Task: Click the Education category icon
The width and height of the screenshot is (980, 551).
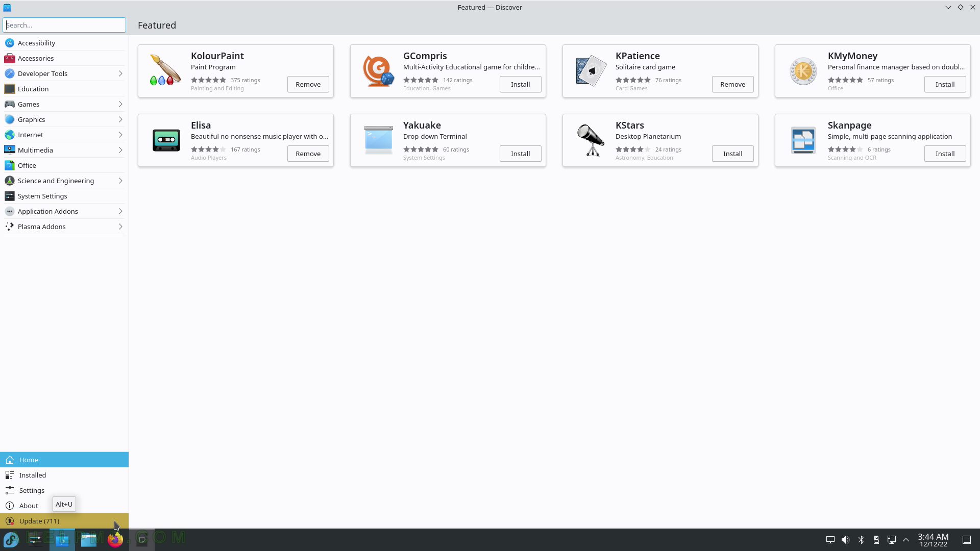Action: [x=9, y=89]
